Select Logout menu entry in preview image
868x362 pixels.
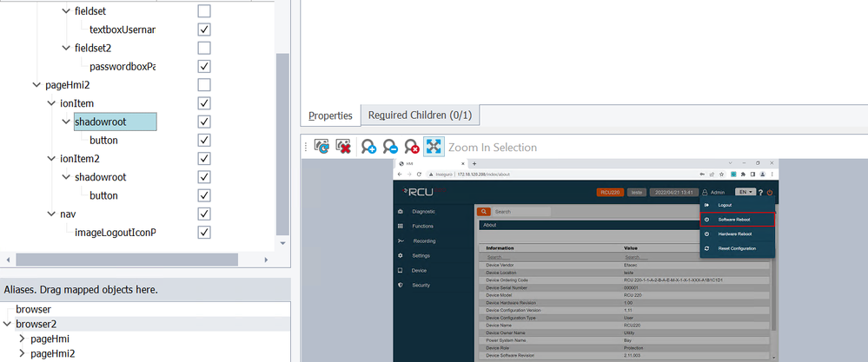tap(737, 205)
